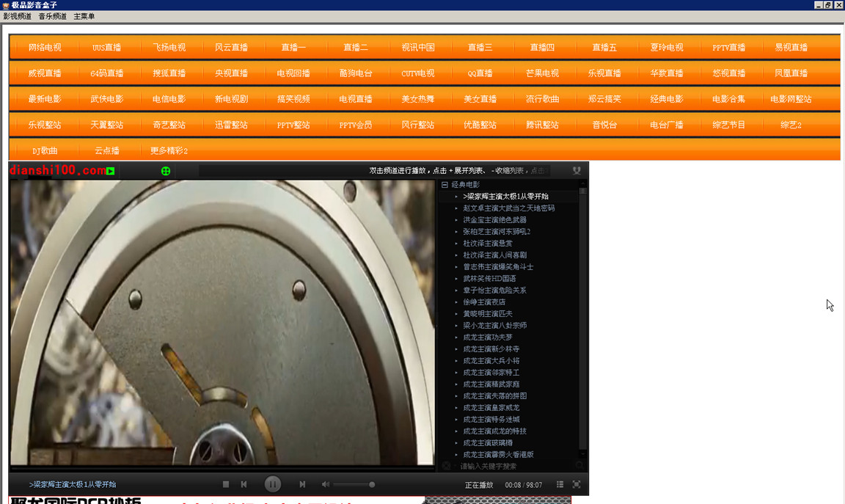Viewport: 845px width, 504px height.
Task: Select the 网络电视 channel button
Action: tap(45, 48)
